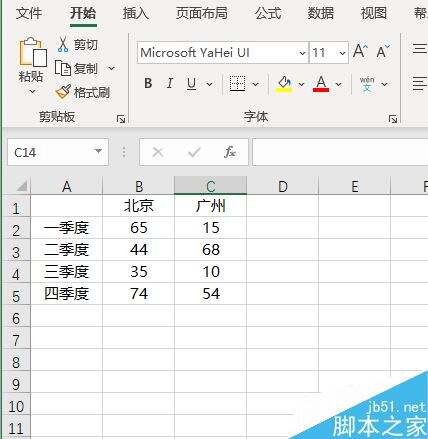Click the 剪切 Cut label button
Image resolution: width=428 pixels, height=439 pixels.
86,45
